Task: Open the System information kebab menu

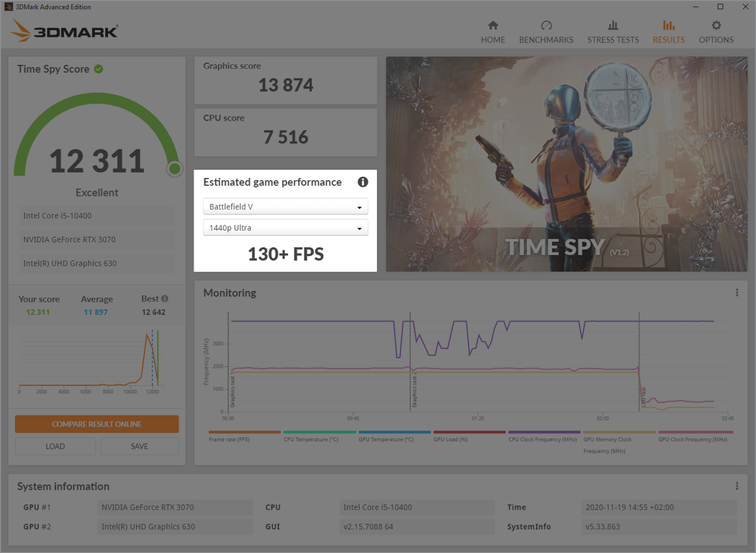Action: pos(736,486)
